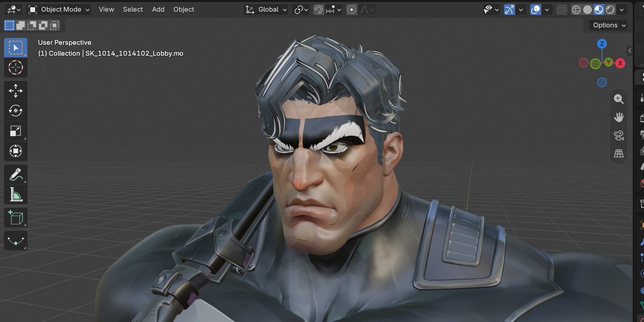The image size is (644, 322).
Task: Open the Global transform orientation dropdown
Action: (x=266, y=9)
